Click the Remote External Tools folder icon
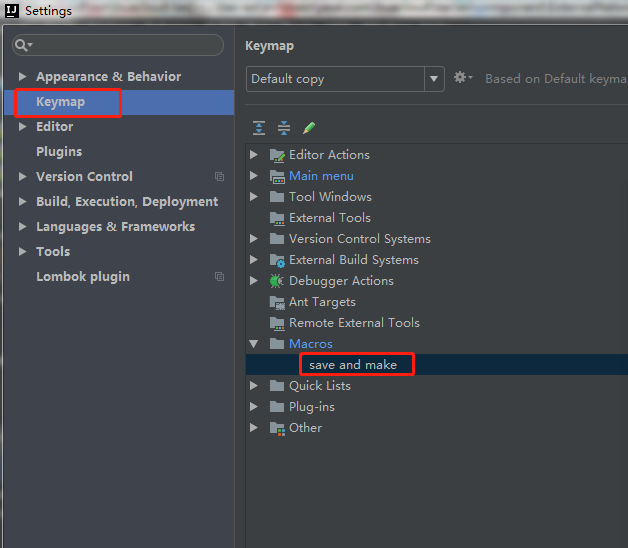The height and width of the screenshot is (548, 628). pyautogui.click(x=277, y=323)
